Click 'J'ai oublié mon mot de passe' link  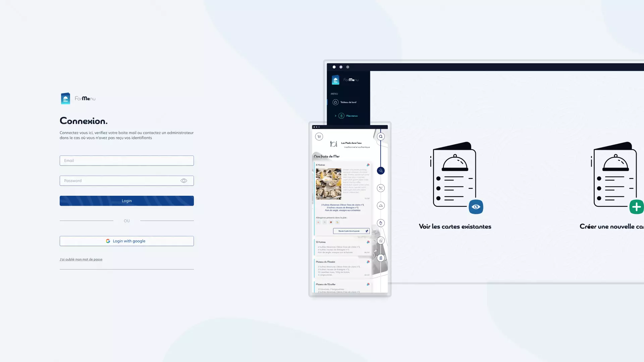[81, 259]
